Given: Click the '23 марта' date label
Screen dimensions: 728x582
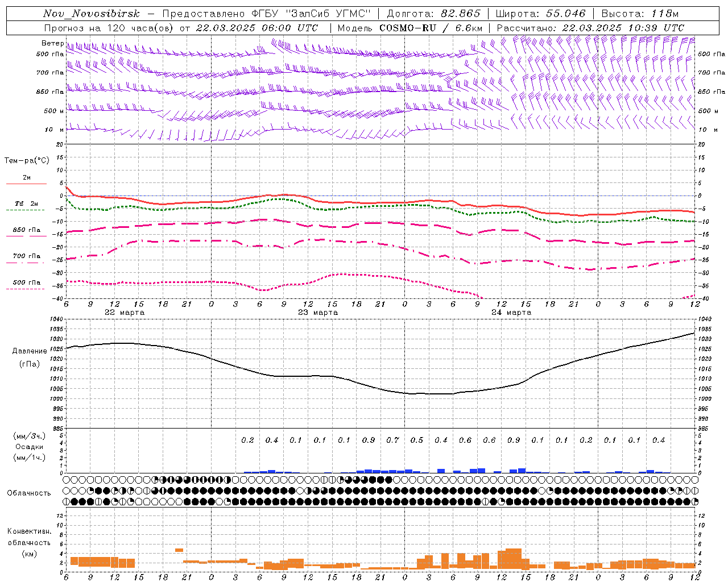Looking at the screenshot, I should (318, 313).
